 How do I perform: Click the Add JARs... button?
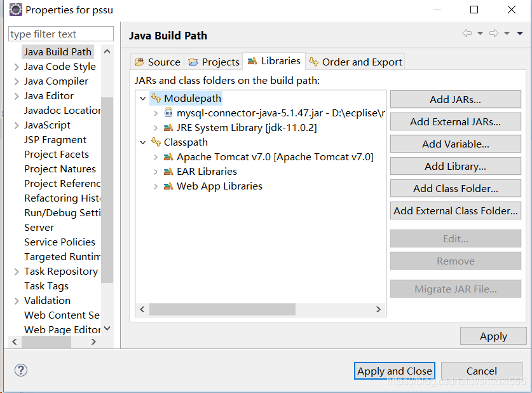455,99
